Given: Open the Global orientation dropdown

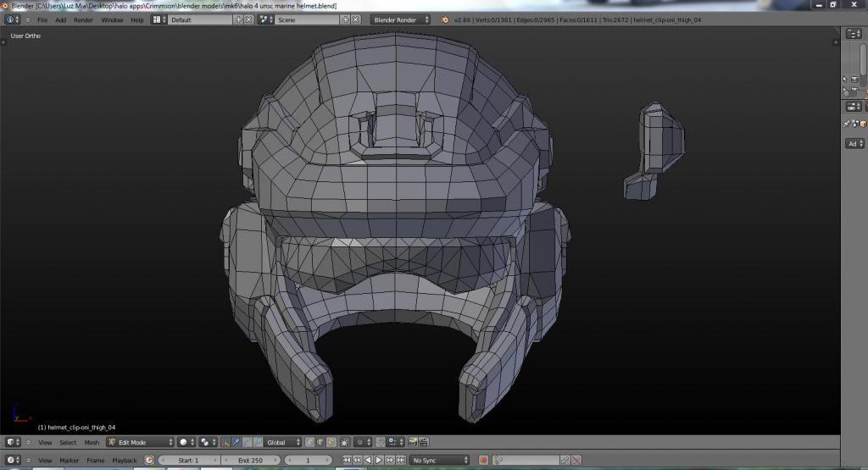Looking at the screenshot, I should (282, 442).
